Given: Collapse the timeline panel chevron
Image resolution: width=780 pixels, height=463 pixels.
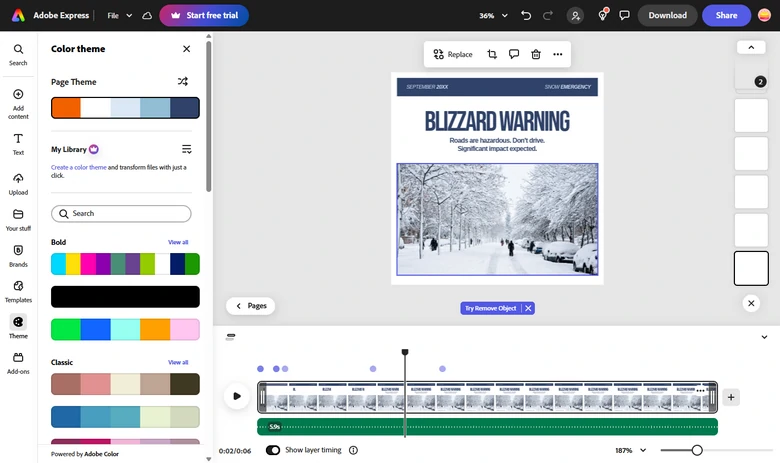Looking at the screenshot, I should pos(764,337).
